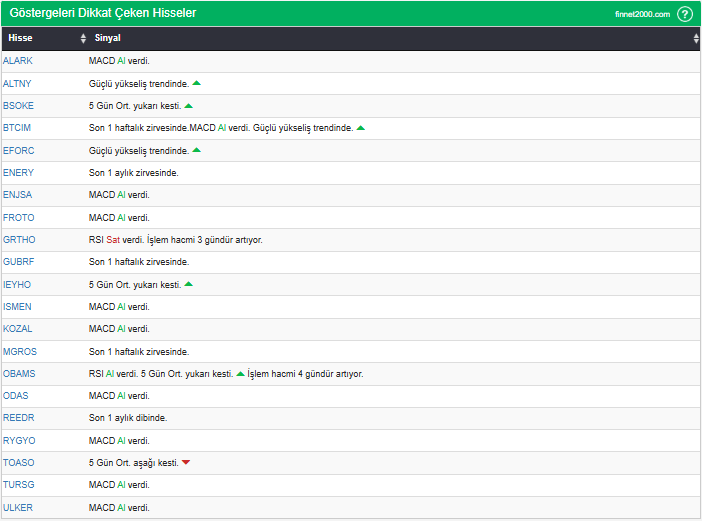This screenshot has width=702, height=521.
Task: Click green up arrow in ALTNY row
Action: pyautogui.click(x=197, y=83)
